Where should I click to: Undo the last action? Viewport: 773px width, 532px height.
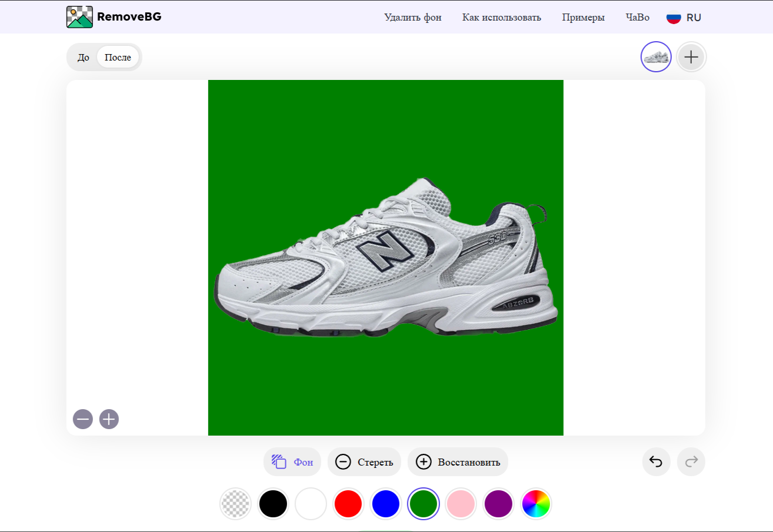(656, 462)
